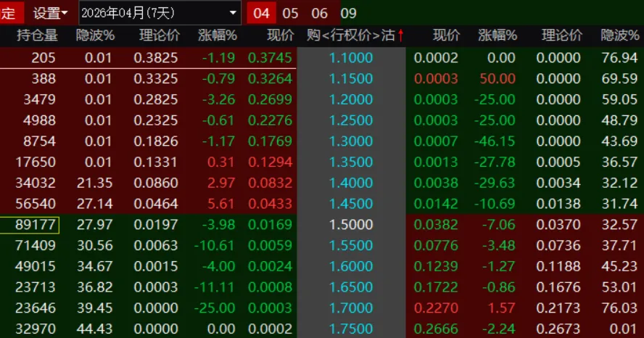Select the 04 month tab
Viewport: 644px width, 338px height.
coord(261,13)
